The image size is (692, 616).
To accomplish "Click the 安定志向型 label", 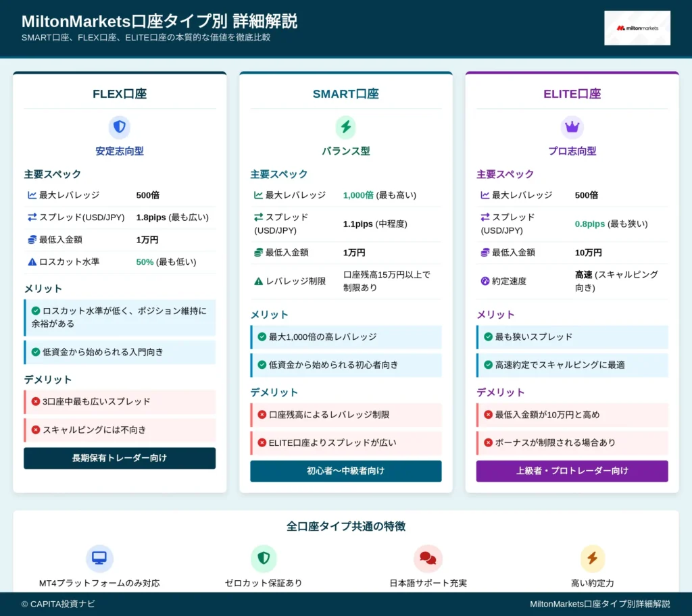I will coord(120,151).
